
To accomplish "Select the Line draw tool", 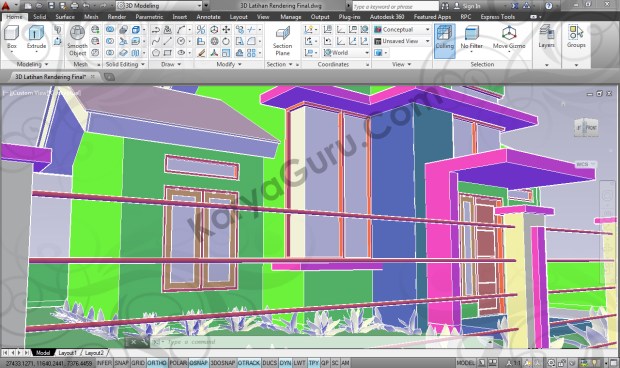I will [x=168, y=41].
